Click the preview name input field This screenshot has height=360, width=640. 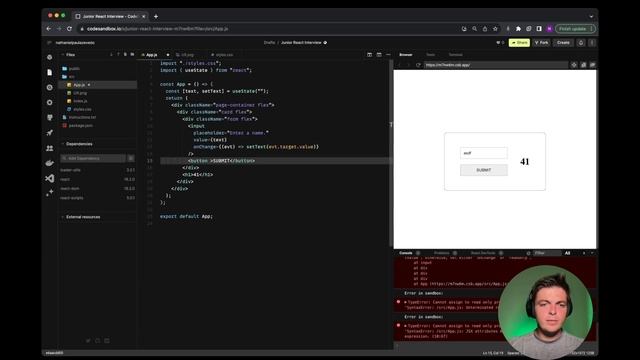coord(484,153)
